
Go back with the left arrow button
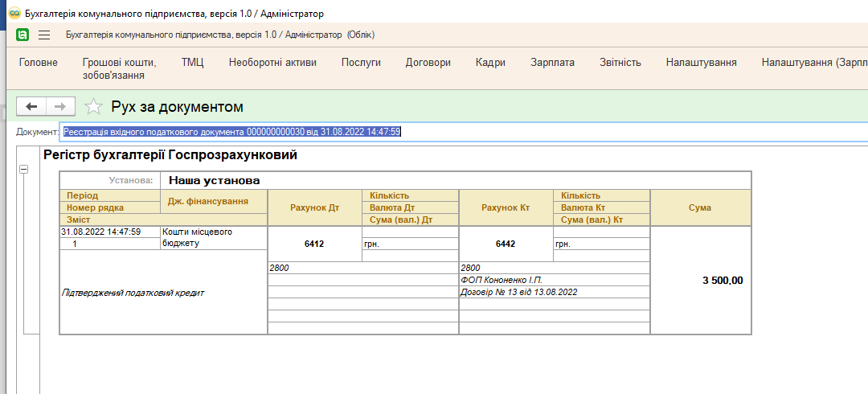point(32,106)
